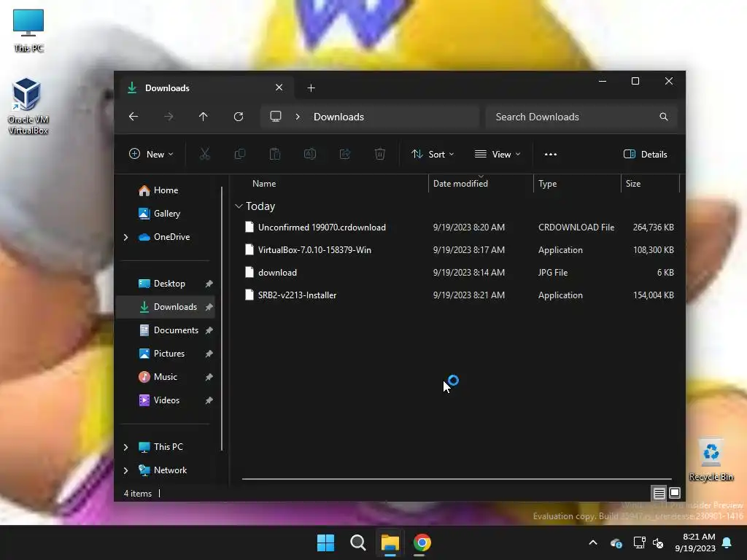
Task: Open Music in the sidebar
Action: click(165, 377)
